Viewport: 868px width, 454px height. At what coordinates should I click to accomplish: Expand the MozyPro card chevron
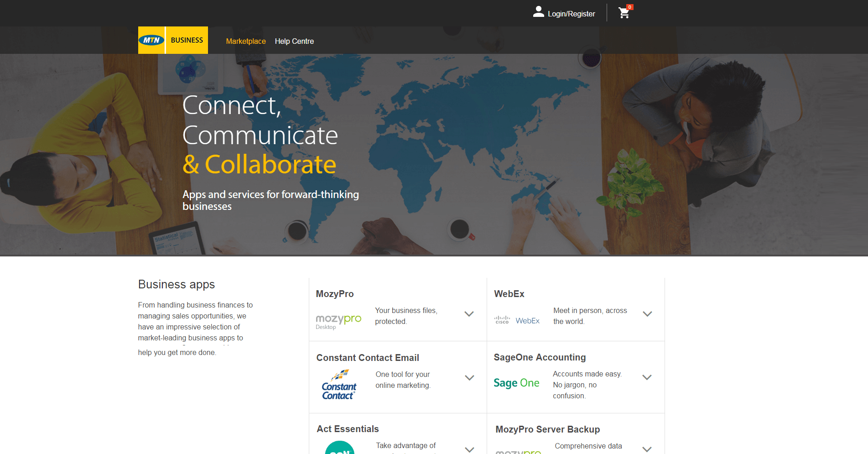coord(469,314)
